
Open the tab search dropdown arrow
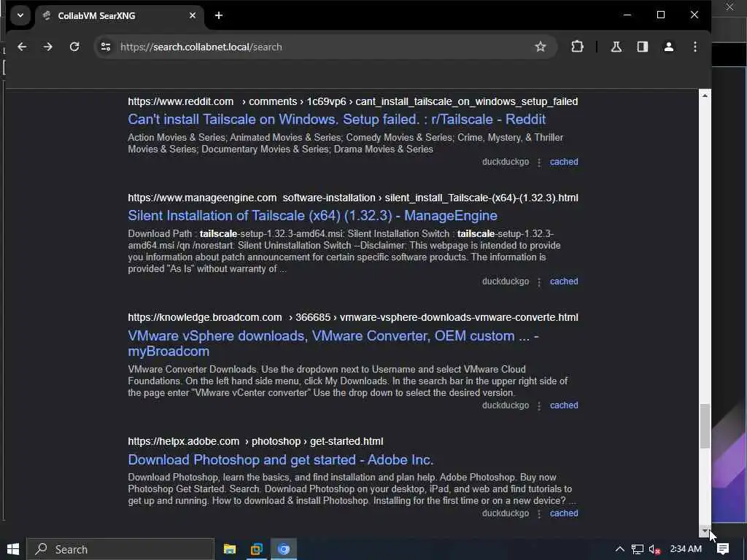pos(20,15)
